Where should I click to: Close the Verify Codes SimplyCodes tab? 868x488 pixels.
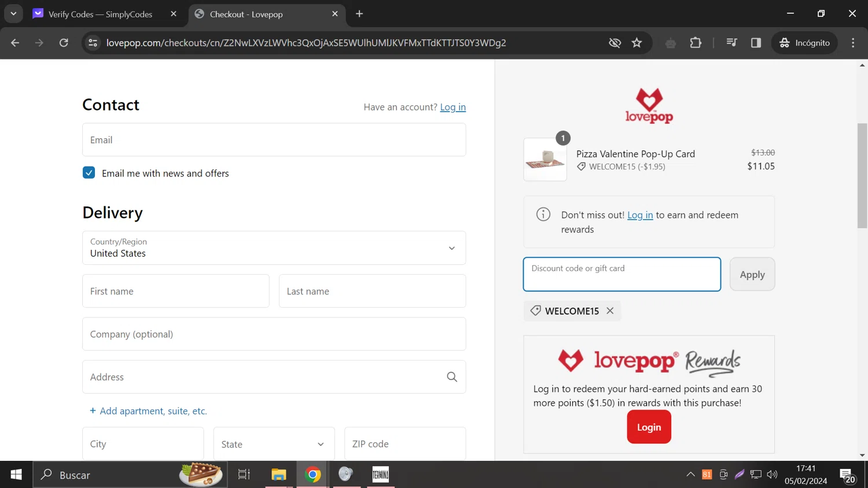coord(174,14)
